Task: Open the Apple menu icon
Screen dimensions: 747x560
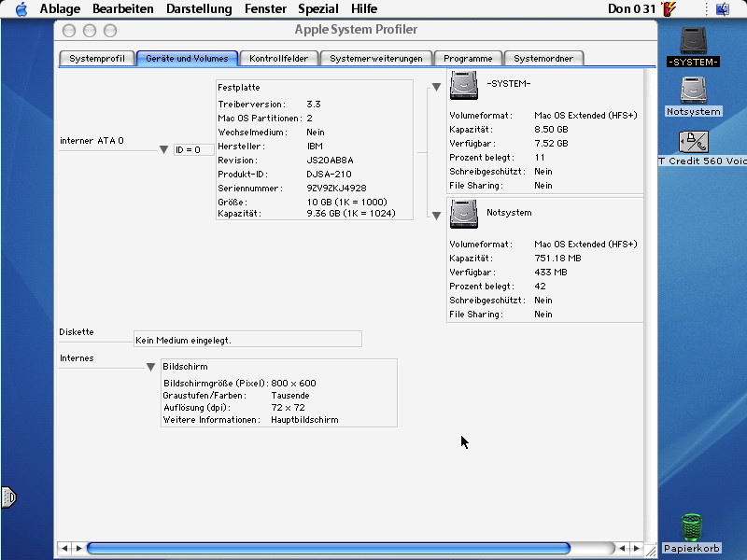Action: coord(21,9)
